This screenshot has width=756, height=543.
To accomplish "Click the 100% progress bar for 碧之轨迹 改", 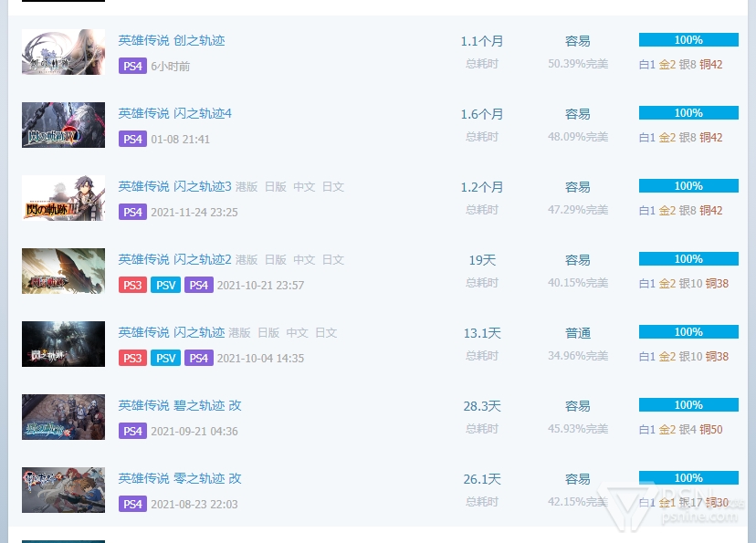I will [688, 404].
